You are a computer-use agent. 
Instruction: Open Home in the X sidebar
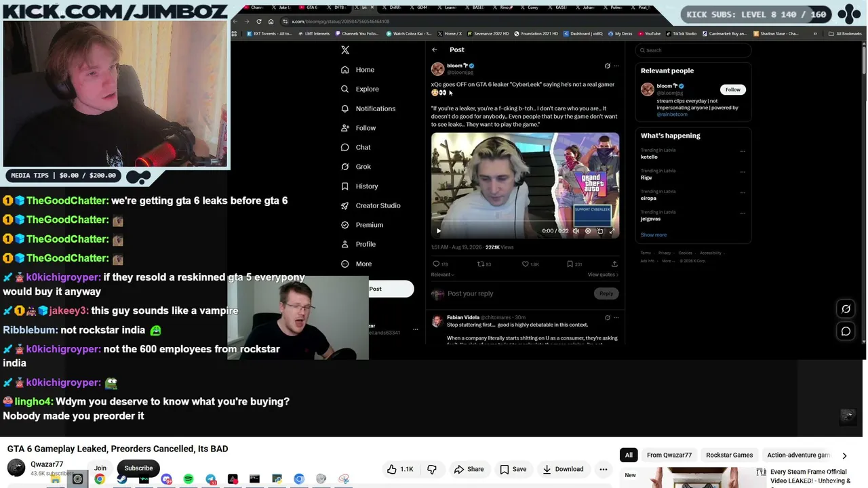pyautogui.click(x=358, y=70)
